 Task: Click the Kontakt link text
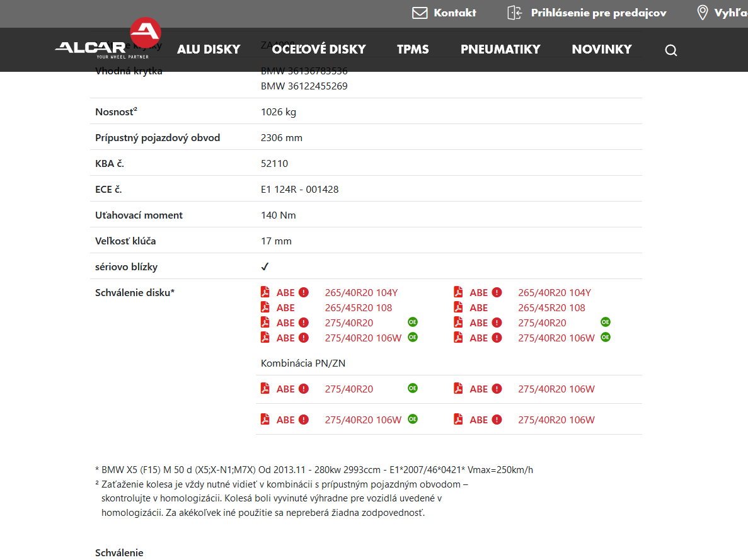[x=455, y=13]
